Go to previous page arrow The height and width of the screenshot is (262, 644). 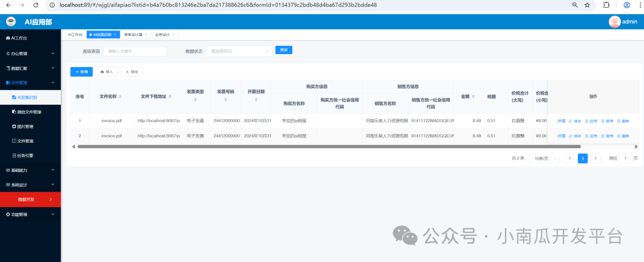tap(569, 158)
